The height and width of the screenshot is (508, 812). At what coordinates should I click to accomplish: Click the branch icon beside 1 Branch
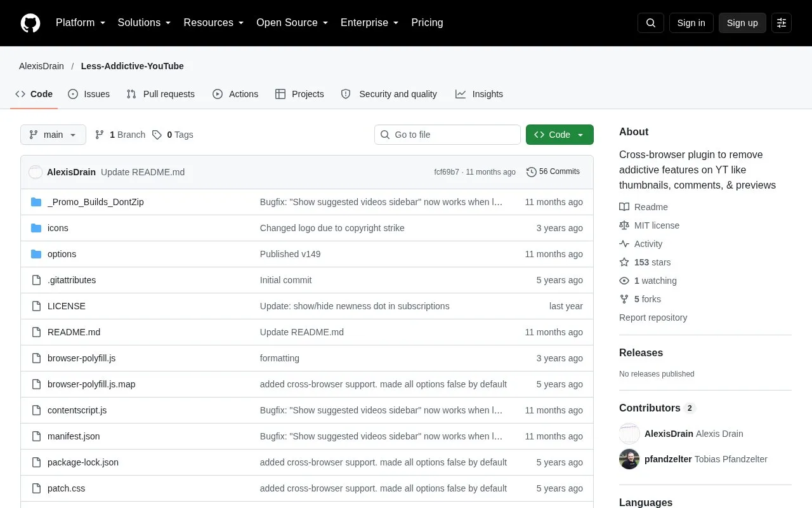coord(100,135)
